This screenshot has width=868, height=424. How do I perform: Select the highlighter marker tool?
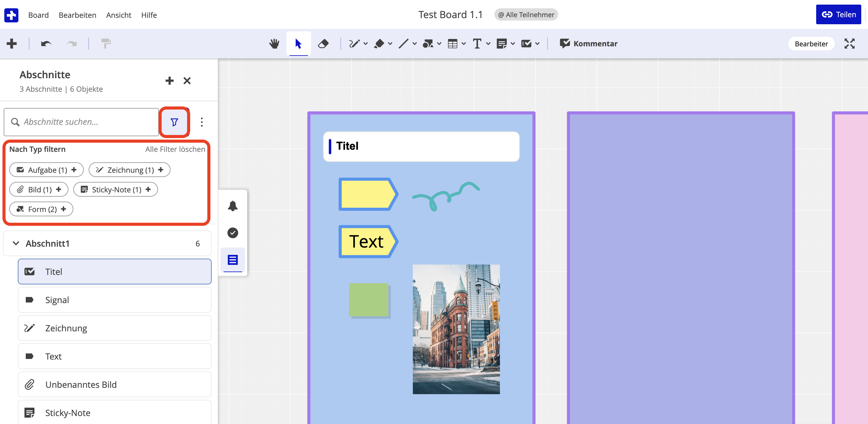[379, 44]
